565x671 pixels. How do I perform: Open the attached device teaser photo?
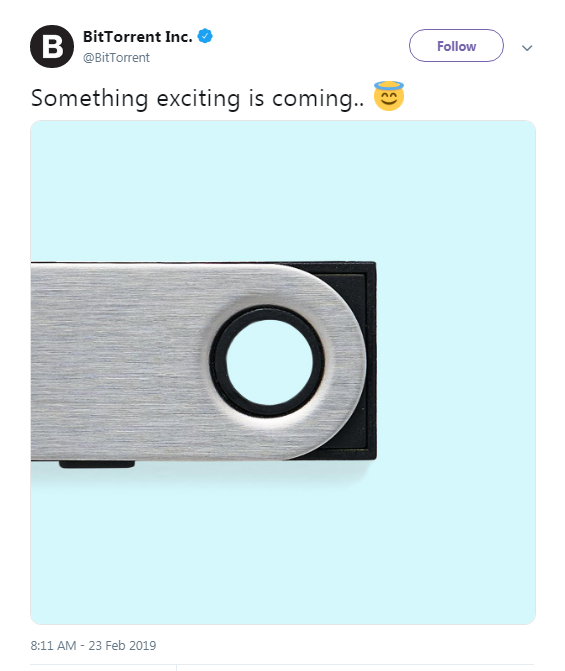coord(283,372)
